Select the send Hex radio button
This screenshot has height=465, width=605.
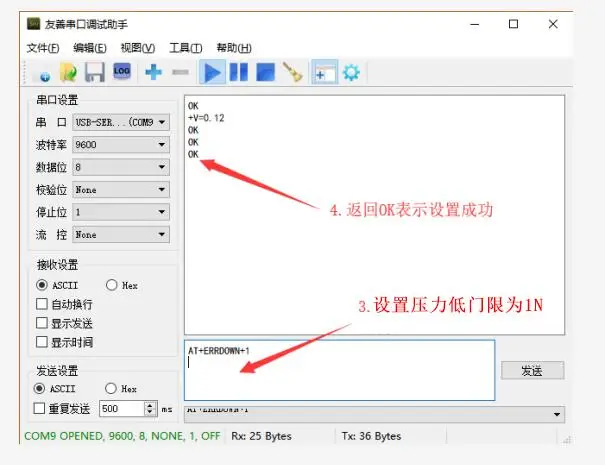tap(111, 388)
